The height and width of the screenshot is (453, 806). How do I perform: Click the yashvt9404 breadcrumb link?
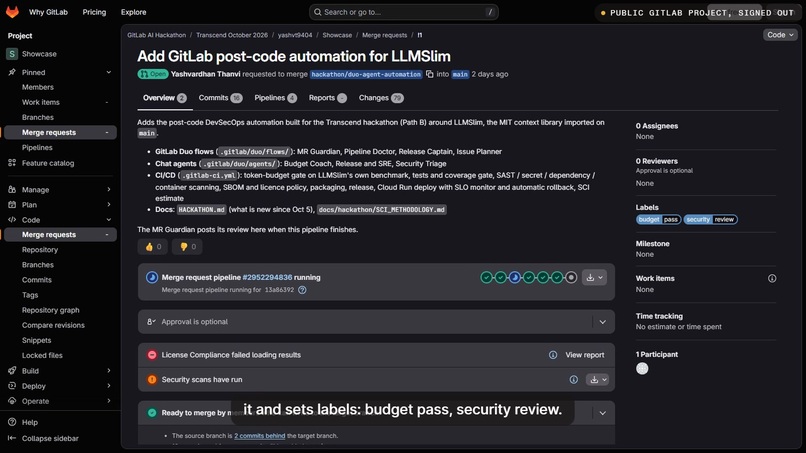[295, 35]
